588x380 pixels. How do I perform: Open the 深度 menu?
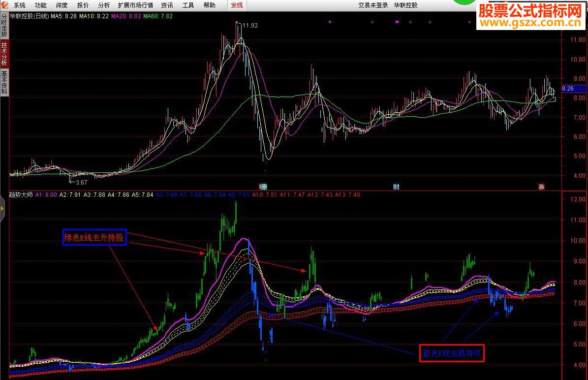(62, 5)
